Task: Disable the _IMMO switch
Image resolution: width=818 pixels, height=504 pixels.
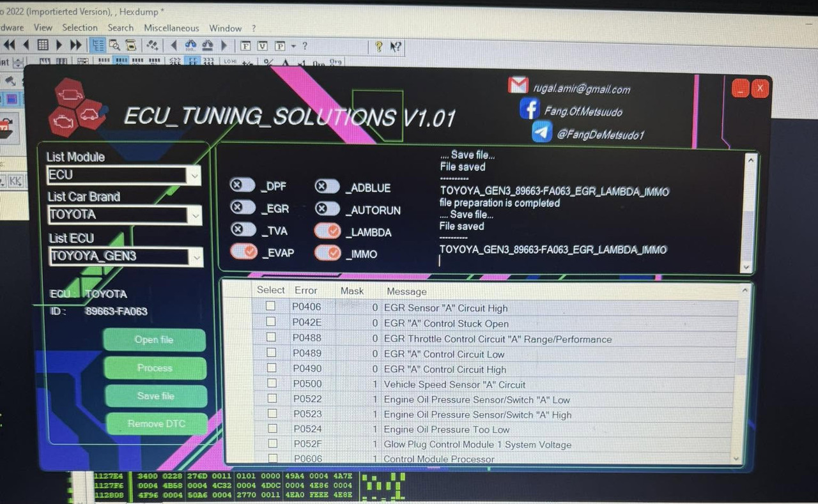Action: [x=327, y=253]
